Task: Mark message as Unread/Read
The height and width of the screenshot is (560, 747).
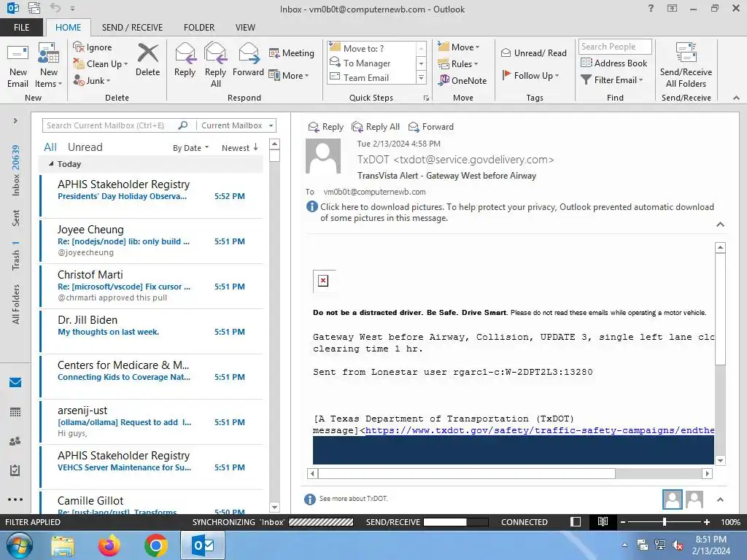Action: [x=533, y=52]
